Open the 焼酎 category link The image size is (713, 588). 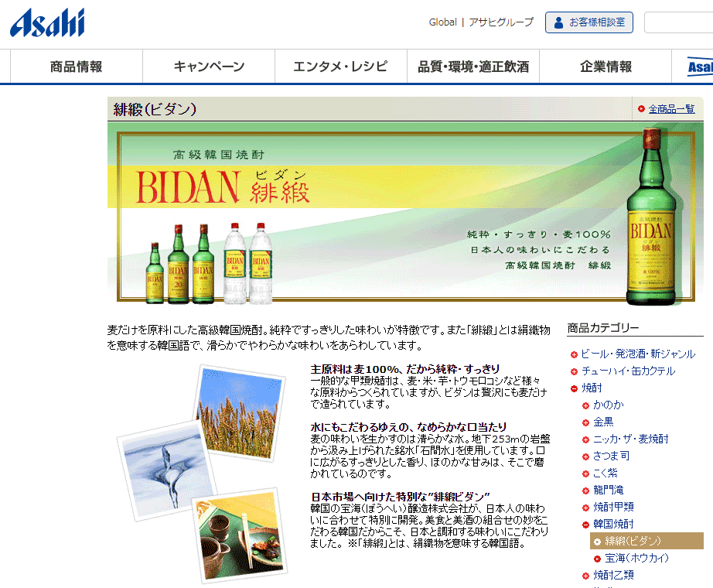tap(592, 388)
